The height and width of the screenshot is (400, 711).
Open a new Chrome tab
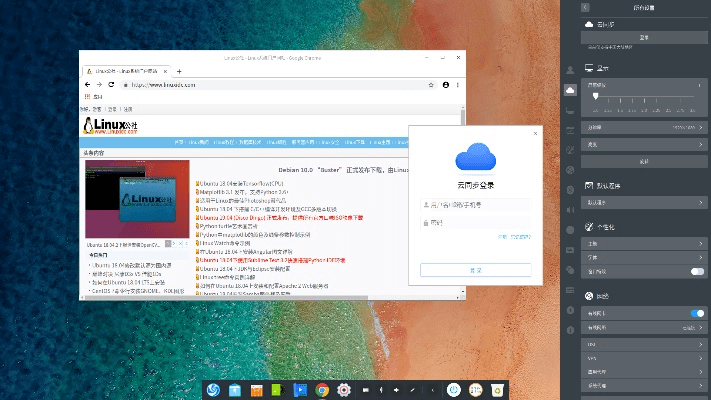coord(179,72)
